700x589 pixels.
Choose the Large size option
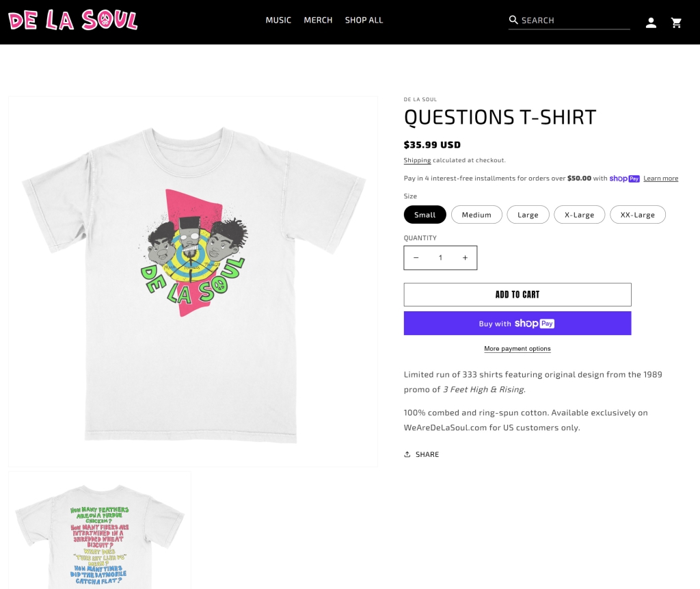[528, 215]
